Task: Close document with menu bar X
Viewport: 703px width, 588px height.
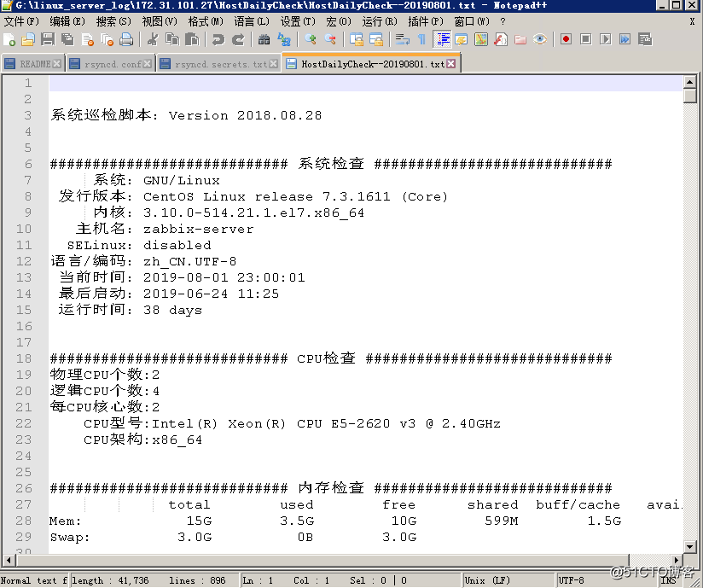Action: [x=692, y=21]
